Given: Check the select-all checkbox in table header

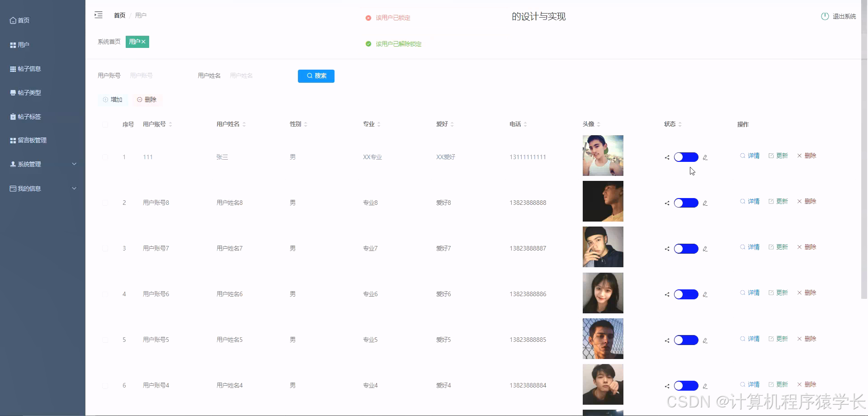Looking at the screenshot, I should 105,124.
